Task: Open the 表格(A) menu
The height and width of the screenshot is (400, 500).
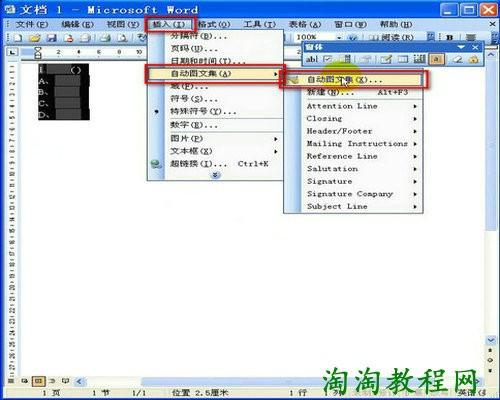Action: (x=305, y=24)
